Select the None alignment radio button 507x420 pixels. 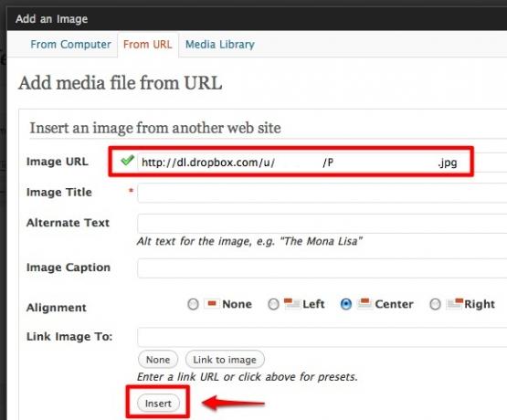pos(193,304)
